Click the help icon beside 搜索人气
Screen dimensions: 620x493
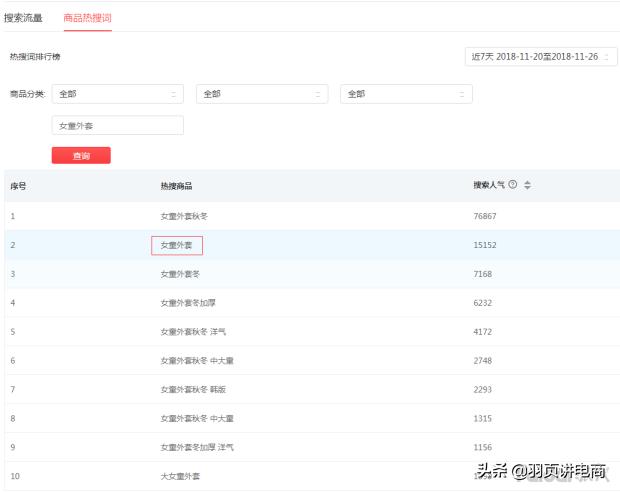point(513,185)
